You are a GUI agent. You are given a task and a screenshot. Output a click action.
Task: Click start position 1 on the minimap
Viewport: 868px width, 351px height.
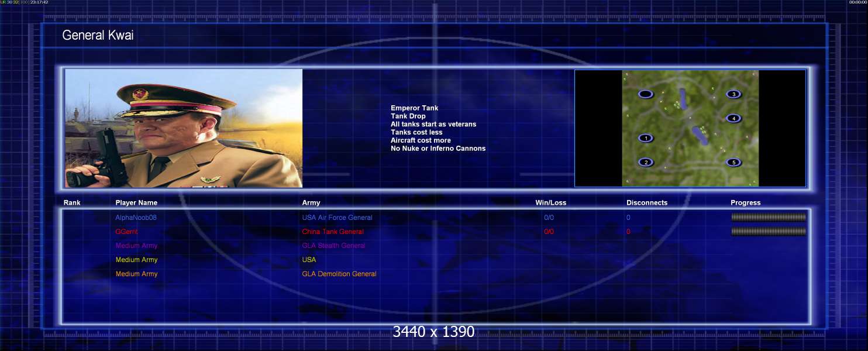[x=645, y=138]
